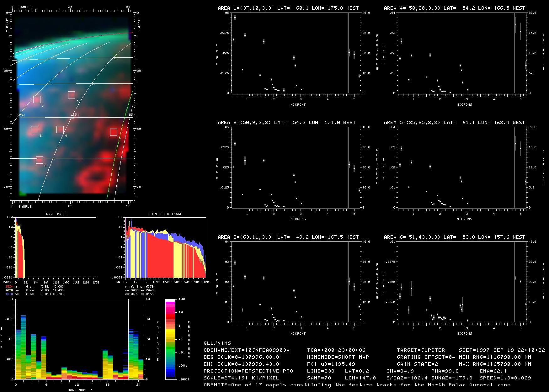Select the area 2 square marker
Image resolution: width=549 pixels, height=392 pixels.
point(35,130)
